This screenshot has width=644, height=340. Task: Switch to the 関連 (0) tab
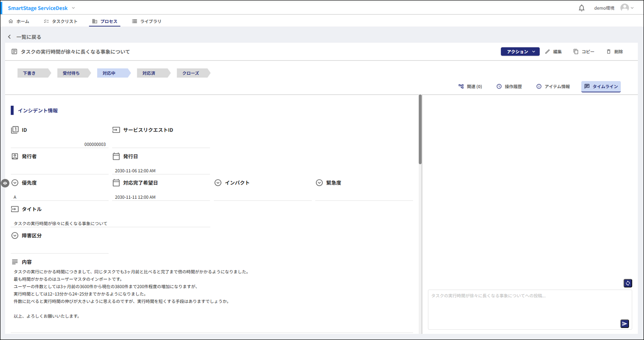(470, 86)
